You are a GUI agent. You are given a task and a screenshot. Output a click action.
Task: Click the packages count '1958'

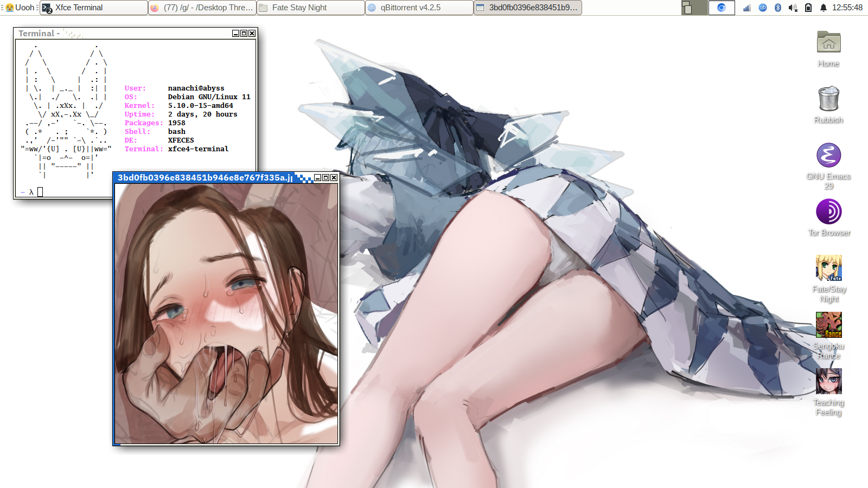176,123
